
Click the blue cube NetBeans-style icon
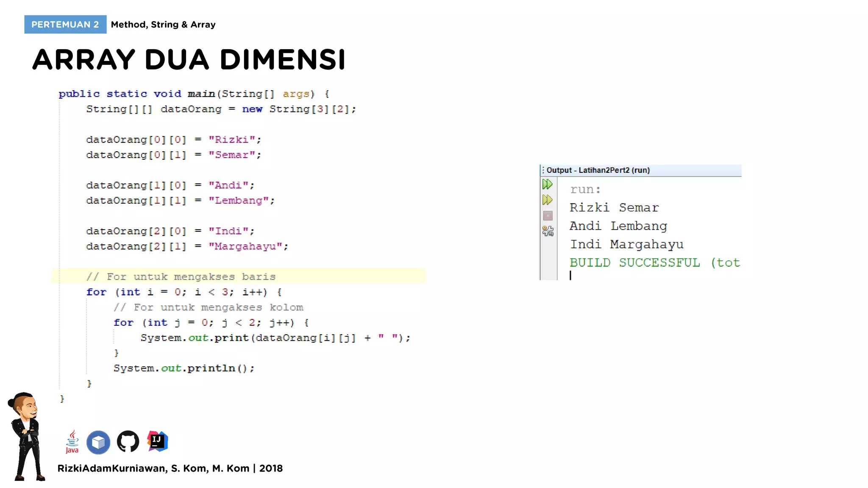click(98, 442)
